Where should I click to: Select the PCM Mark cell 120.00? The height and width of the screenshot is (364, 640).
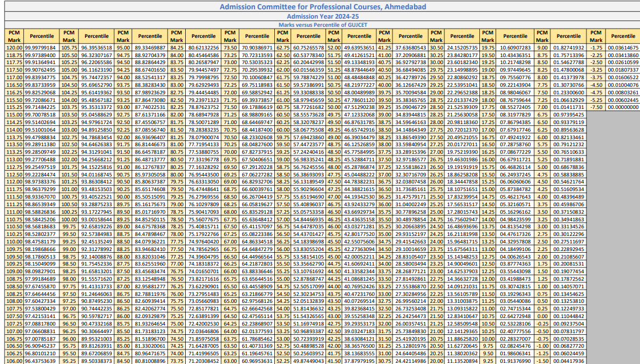(x=15, y=48)
